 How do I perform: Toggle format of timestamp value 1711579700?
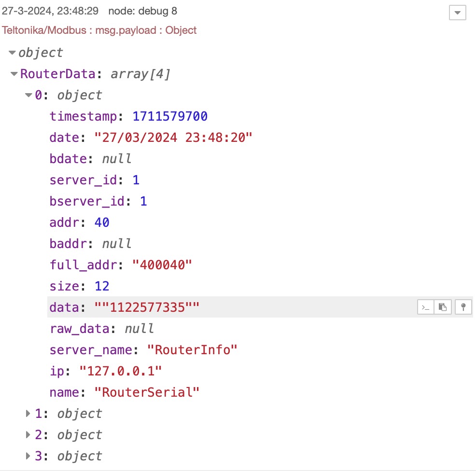tap(170, 116)
